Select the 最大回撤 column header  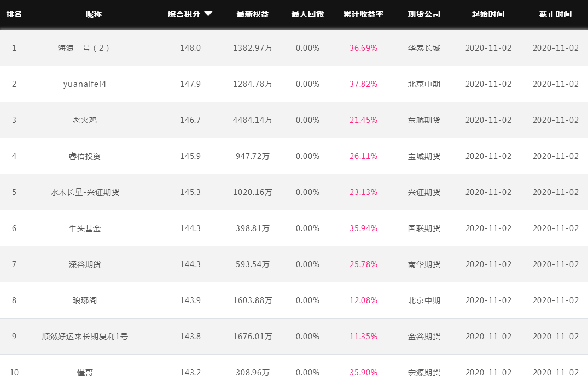coord(307,14)
